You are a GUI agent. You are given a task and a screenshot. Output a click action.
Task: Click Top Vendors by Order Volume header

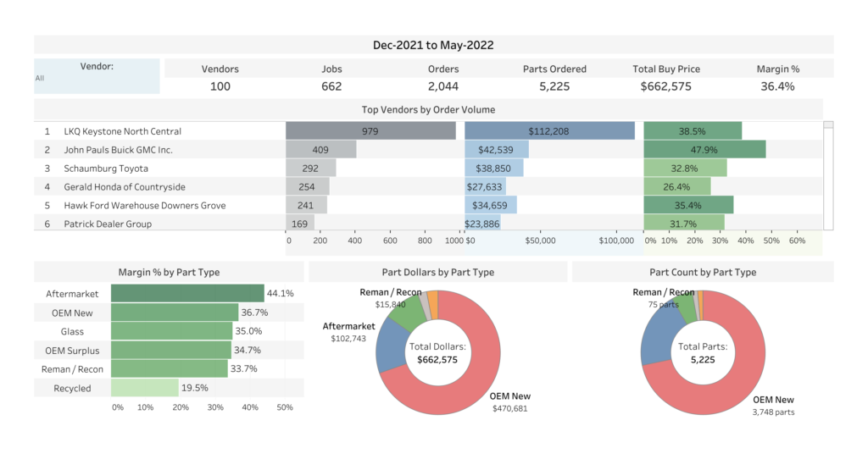(x=428, y=109)
